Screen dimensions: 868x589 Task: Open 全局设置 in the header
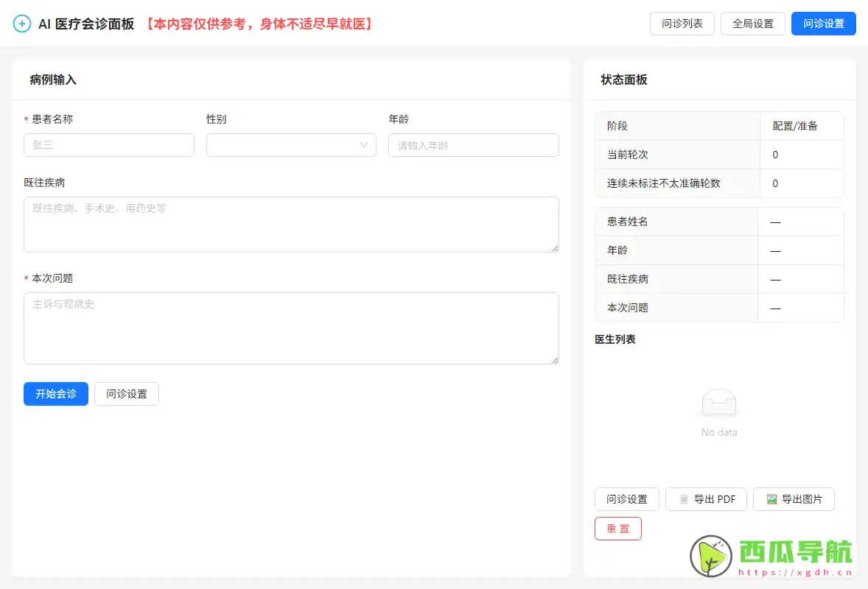[x=753, y=24]
